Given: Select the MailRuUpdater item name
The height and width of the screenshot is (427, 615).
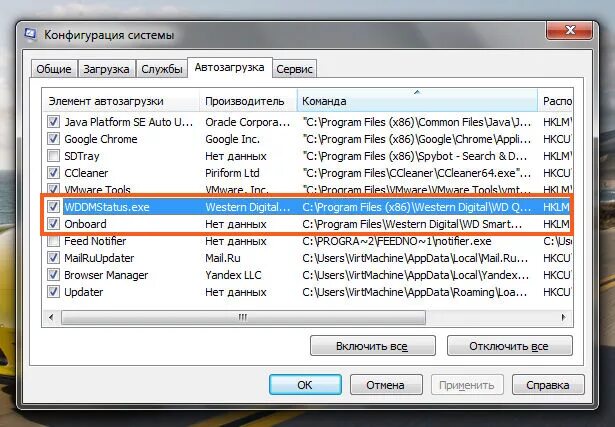Looking at the screenshot, I should click(99, 258).
